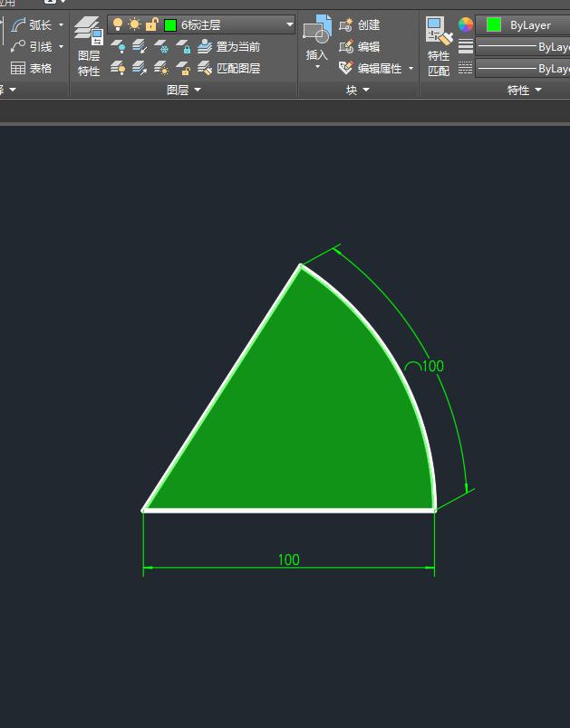
Task: Select the 引线 leader tool
Action: (31, 46)
